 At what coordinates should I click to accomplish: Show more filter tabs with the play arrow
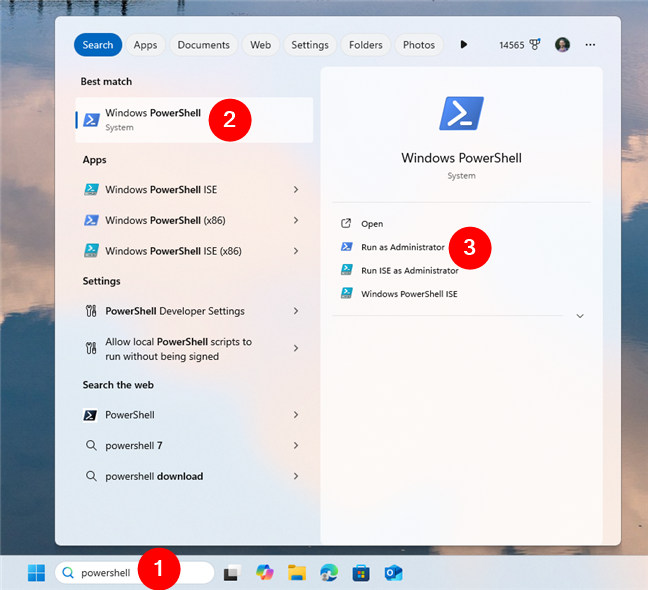[x=464, y=44]
